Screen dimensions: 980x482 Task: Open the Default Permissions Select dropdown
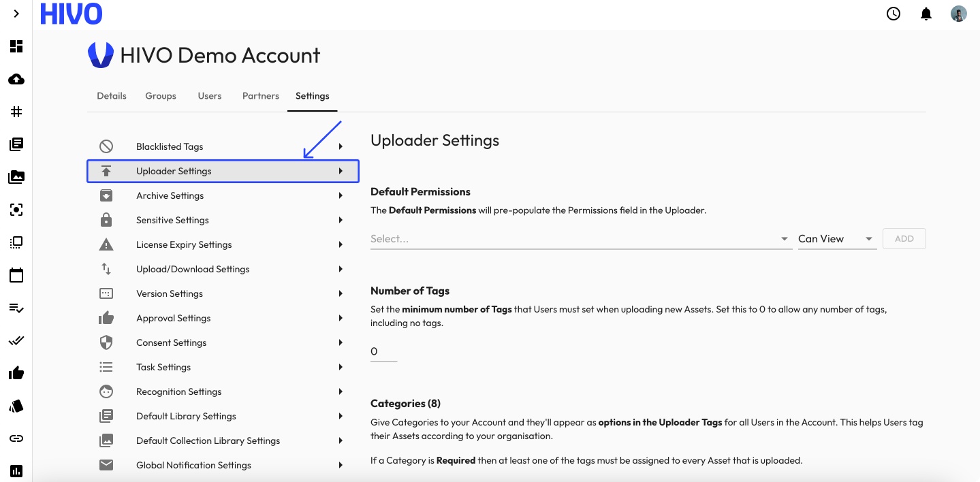pyautogui.click(x=580, y=239)
